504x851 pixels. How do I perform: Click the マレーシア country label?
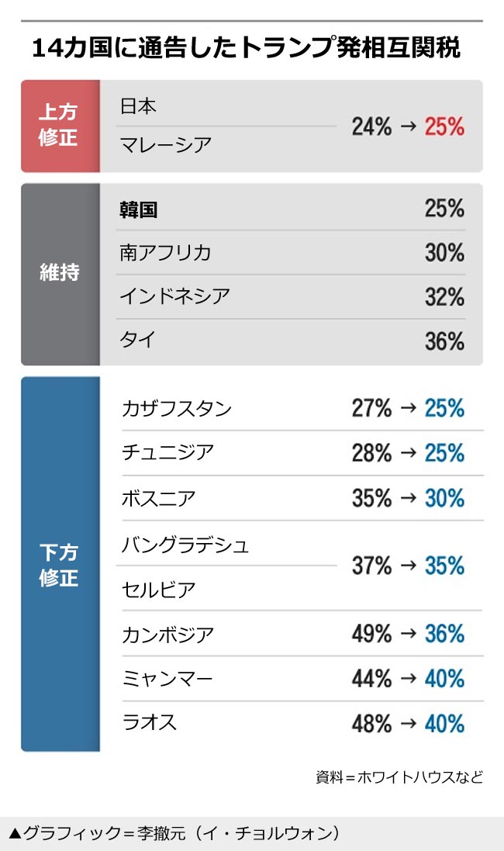165,144
